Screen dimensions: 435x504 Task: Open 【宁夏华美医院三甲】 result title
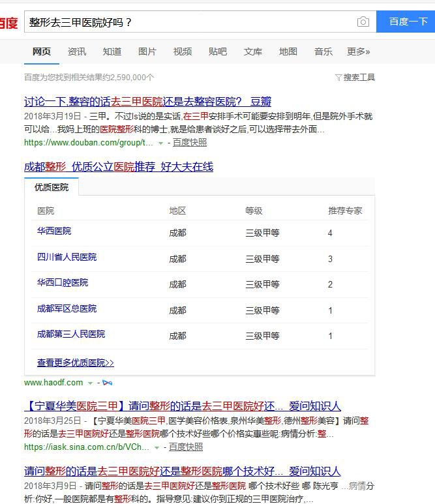pos(183,406)
